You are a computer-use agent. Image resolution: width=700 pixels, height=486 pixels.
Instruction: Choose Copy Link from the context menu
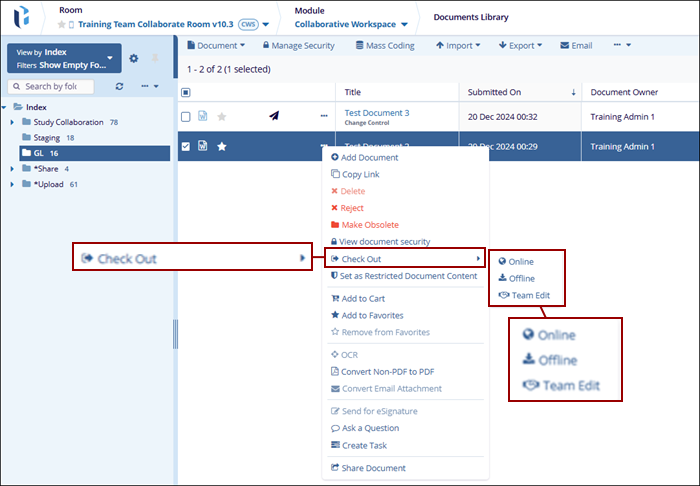pos(360,174)
